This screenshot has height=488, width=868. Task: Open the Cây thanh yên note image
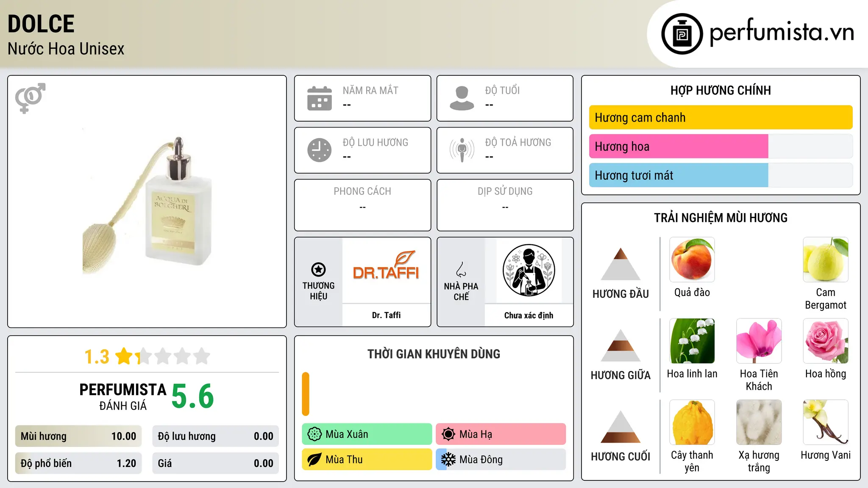pyautogui.click(x=692, y=422)
